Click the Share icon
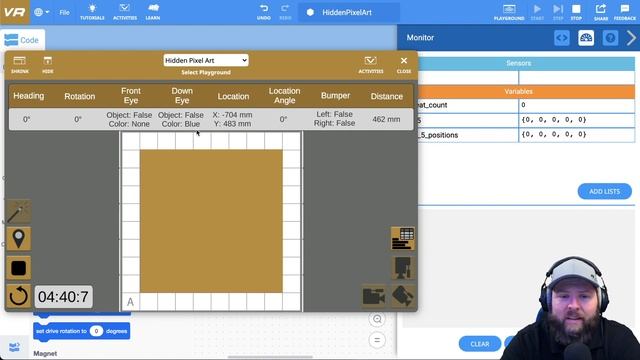The width and height of the screenshot is (640, 360). click(601, 12)
